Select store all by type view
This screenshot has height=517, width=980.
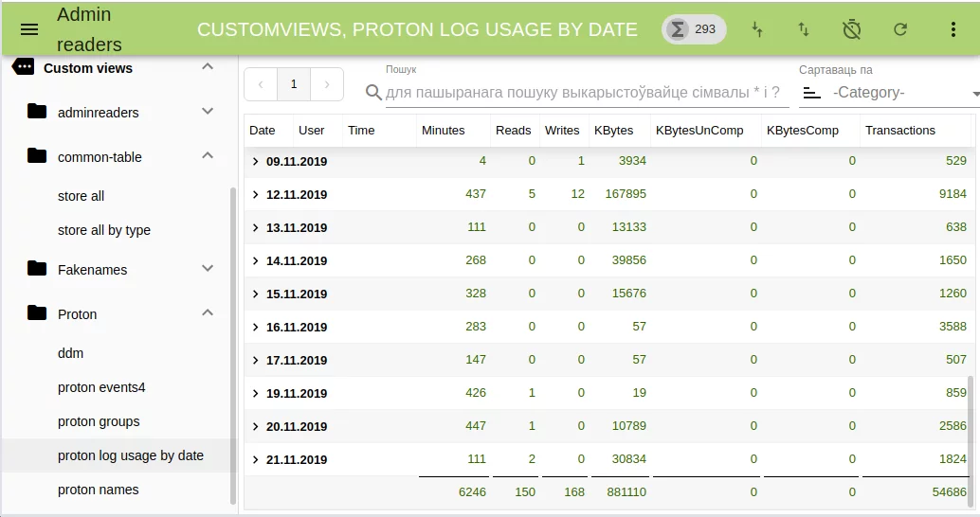coord(104,230)
